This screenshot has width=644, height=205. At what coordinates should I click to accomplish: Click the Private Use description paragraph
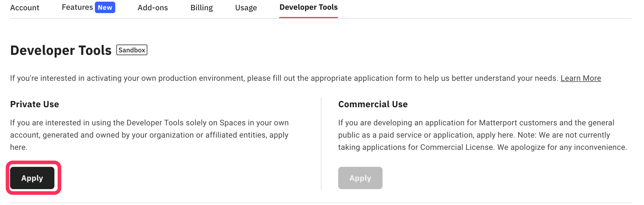(150, 135)
